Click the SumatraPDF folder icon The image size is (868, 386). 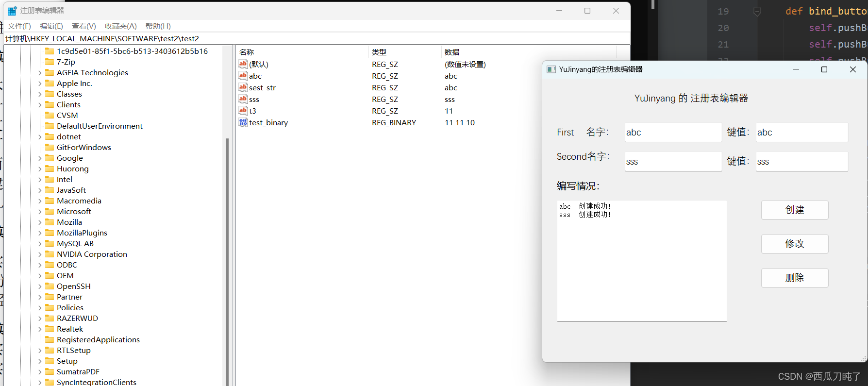[50, 371]
